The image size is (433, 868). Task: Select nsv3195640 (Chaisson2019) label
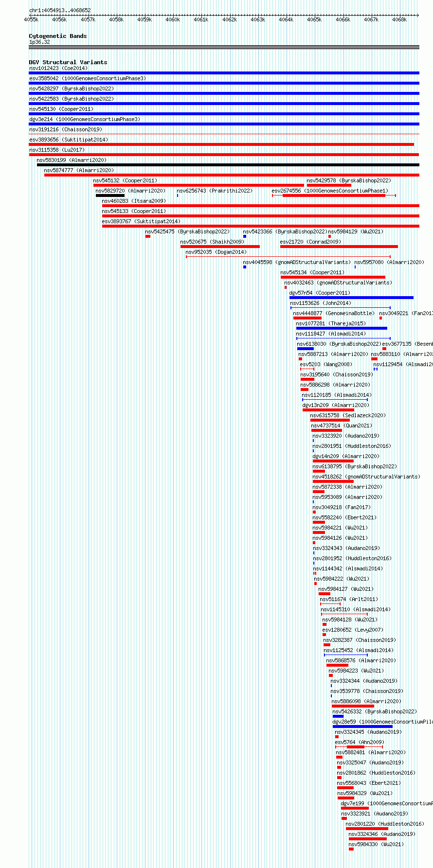[337, 374]
